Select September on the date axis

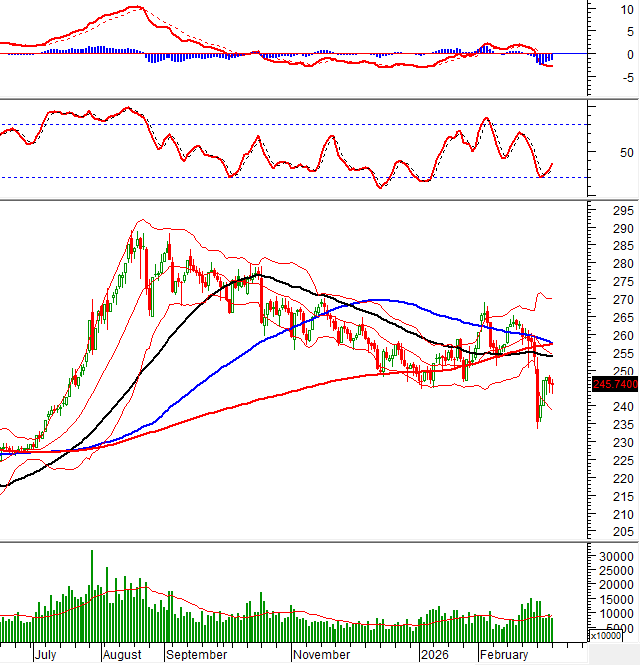[196, 655]
